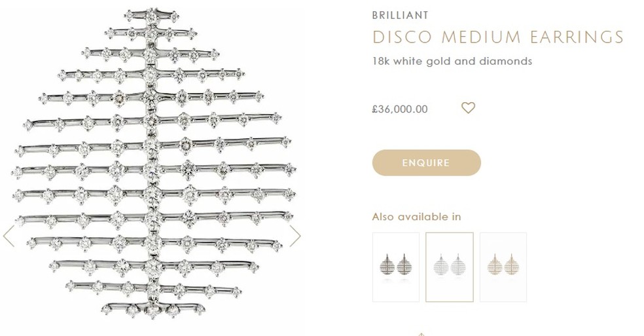
Task: Click the word DISCO in the product title
Action: [x=402, y=37]
